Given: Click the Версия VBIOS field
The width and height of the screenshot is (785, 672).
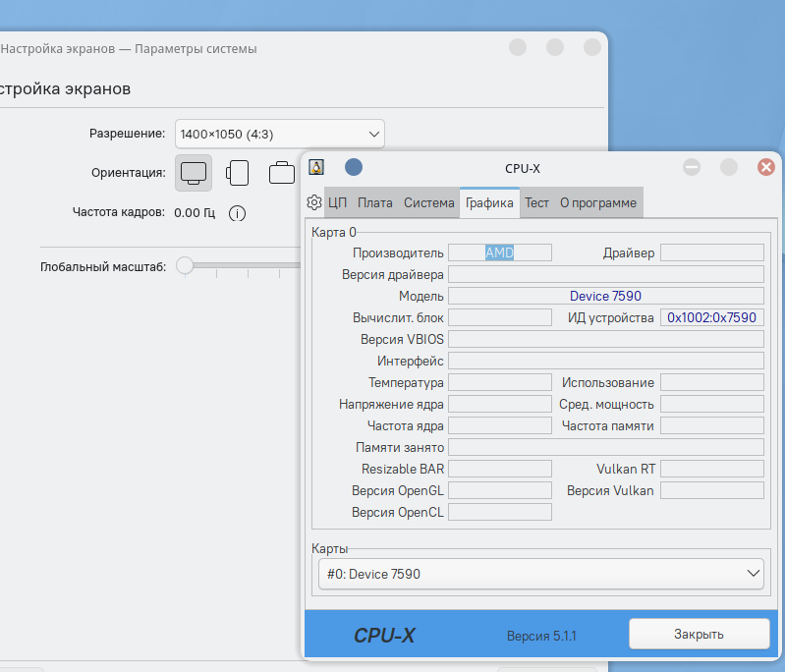Looking at the screenshot, I should point(606,339).
